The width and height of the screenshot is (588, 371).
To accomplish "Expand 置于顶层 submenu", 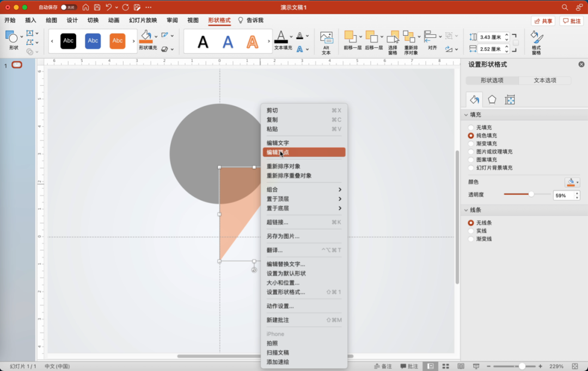I will pos(340,199).
